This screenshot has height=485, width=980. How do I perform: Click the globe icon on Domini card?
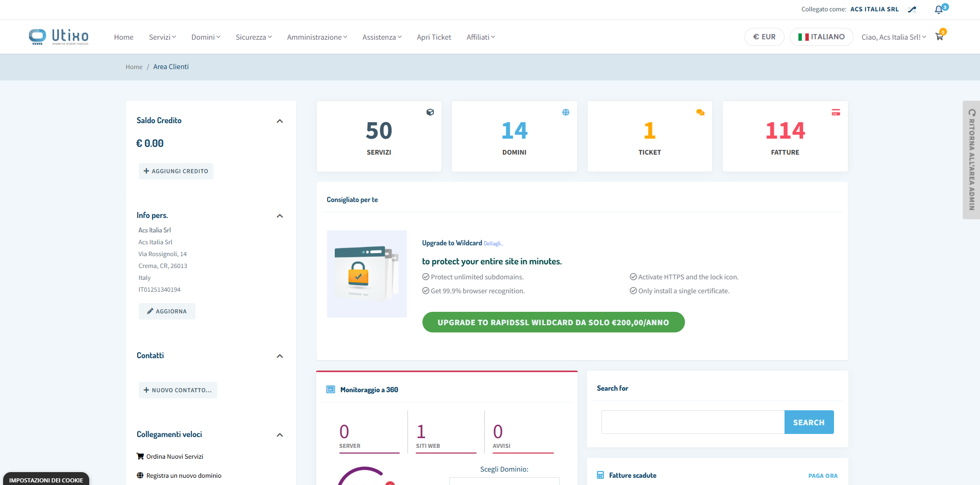pos(566,112)
